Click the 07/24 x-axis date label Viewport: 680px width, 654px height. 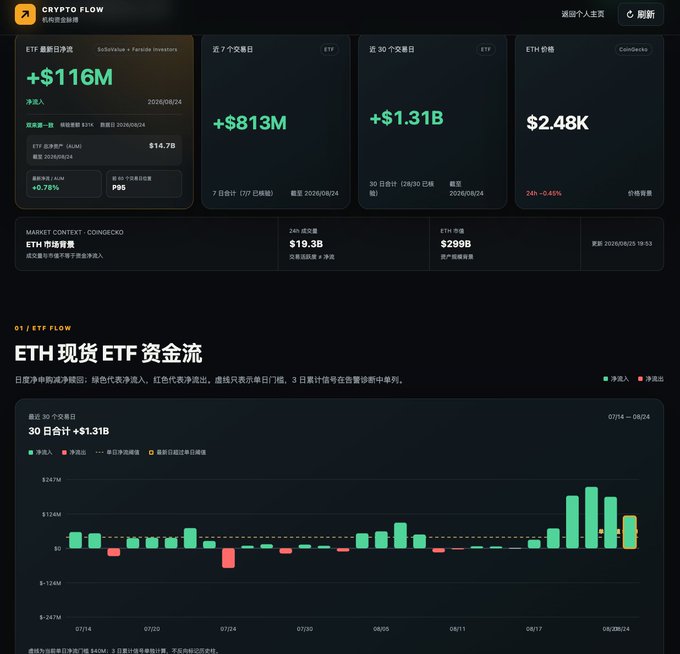click(228, 629)
